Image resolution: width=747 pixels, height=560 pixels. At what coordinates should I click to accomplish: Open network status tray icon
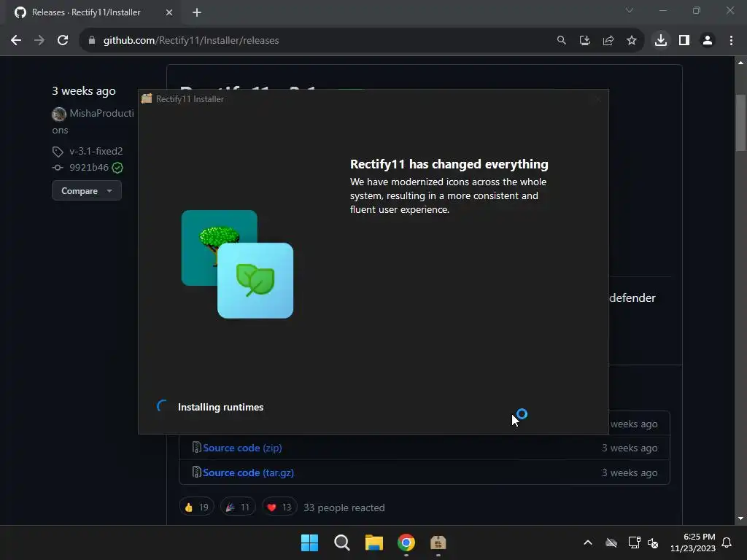(634, 542)
